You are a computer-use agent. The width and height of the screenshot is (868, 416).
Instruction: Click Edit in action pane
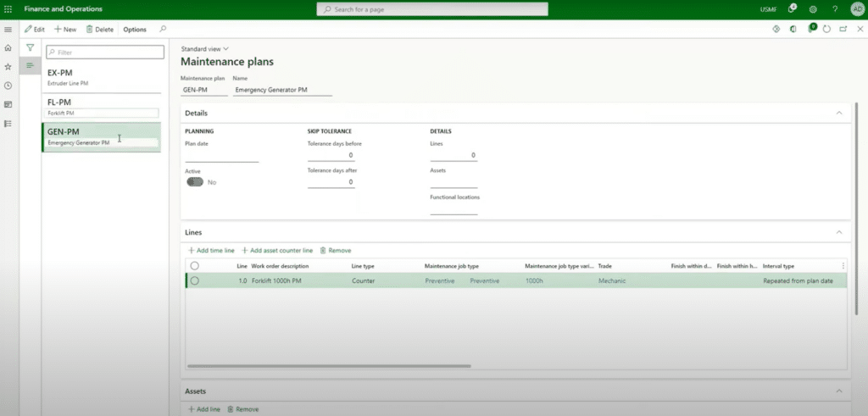pos(34,30)
